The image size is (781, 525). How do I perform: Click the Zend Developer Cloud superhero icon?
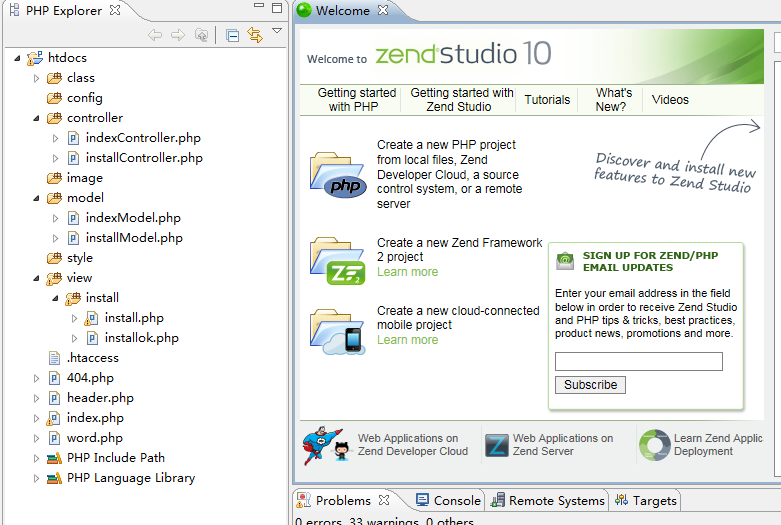(322, 446)
